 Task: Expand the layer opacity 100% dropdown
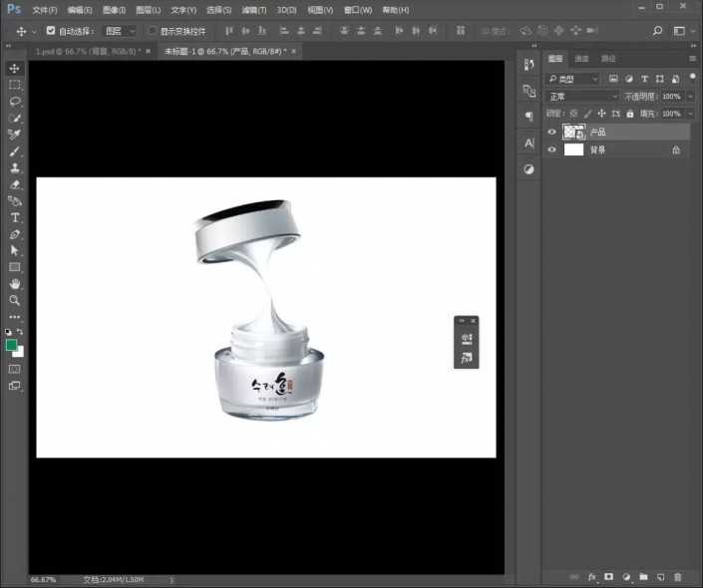pyautogui.click(x=690, y=97)
